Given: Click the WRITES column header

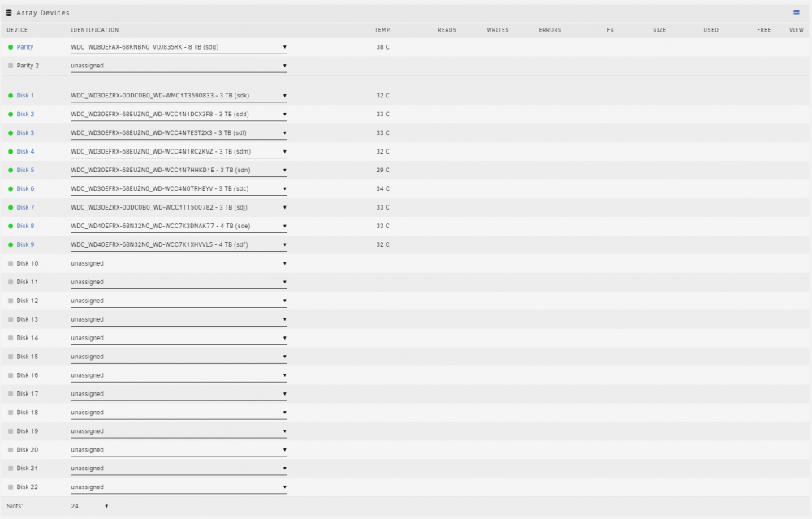Looking at the screenshot, I should 498,30.
